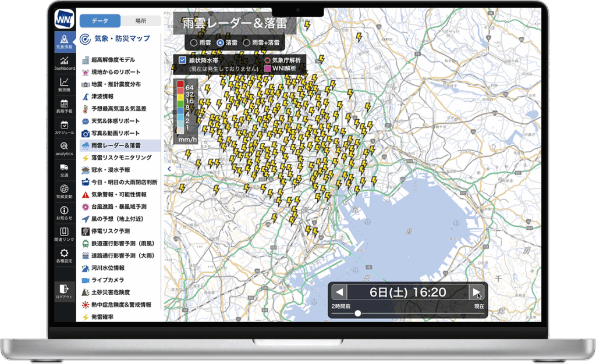Collapse the data panel with the chevron
This screenshot has width=596, height=364.
click(x=169, y=169)
